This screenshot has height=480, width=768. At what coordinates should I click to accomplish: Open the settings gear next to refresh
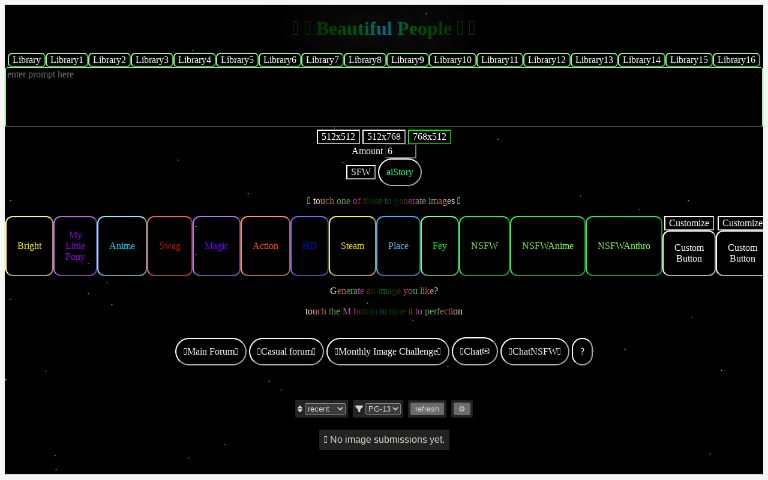[x=461, y=409]
